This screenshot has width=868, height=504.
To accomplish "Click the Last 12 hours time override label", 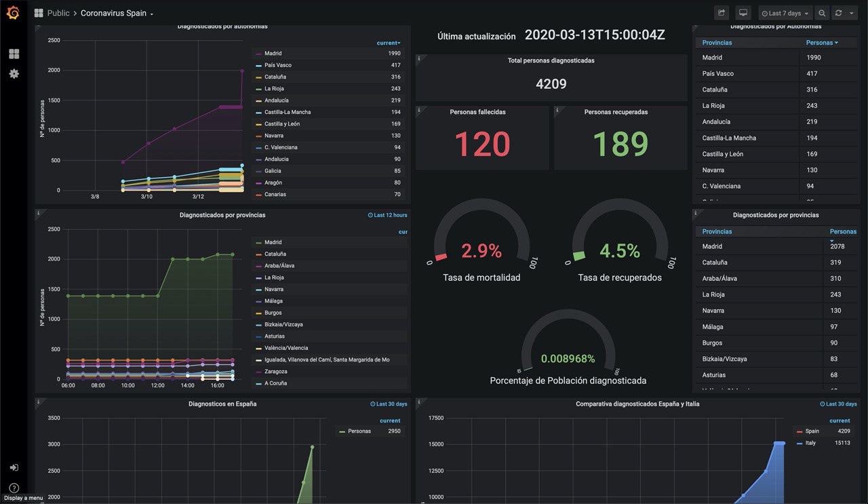I will pyautogui.click(x=391, y=215).
